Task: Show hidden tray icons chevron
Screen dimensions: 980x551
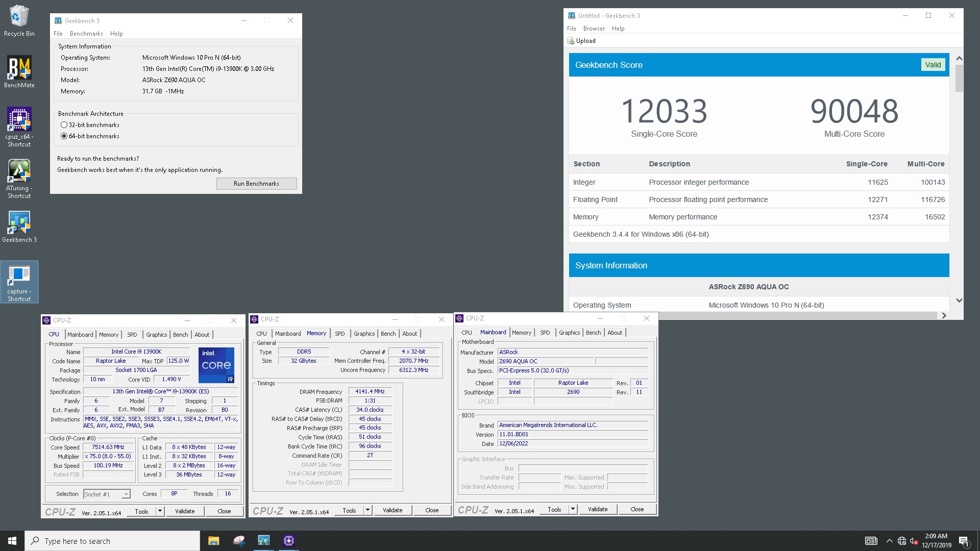Action: 889,541
